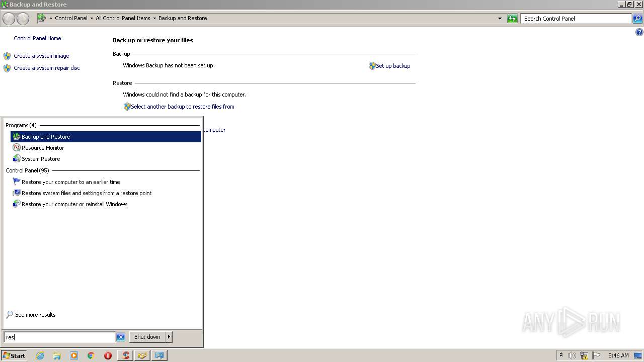
Task: Open the Help question mark icon
Action: click(639, 32)
